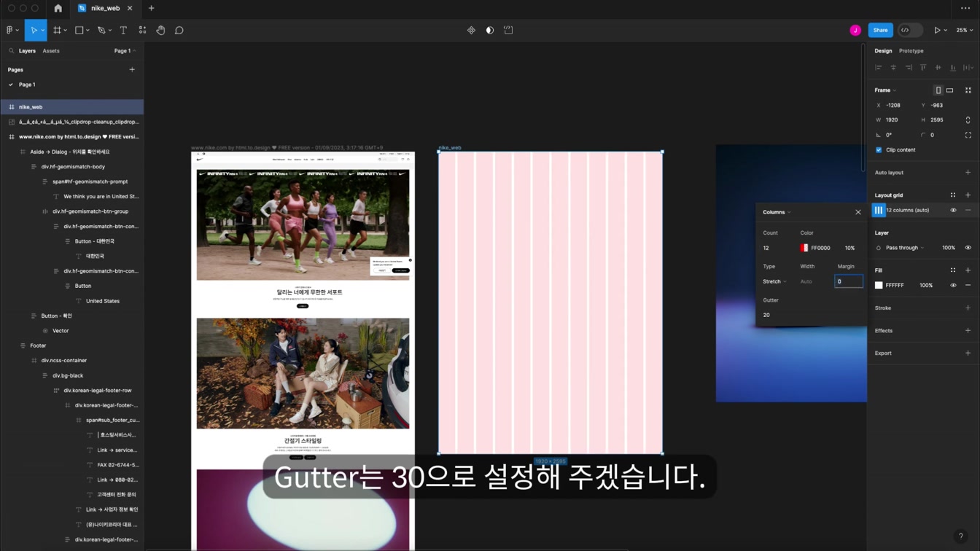Click the user avatar J

[x=855, y=30]
